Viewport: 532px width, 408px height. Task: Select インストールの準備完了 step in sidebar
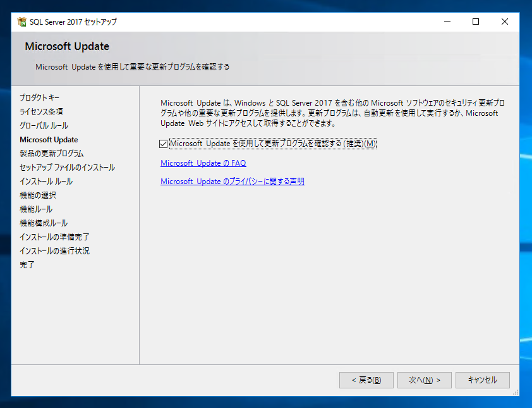tap(54, 237)
